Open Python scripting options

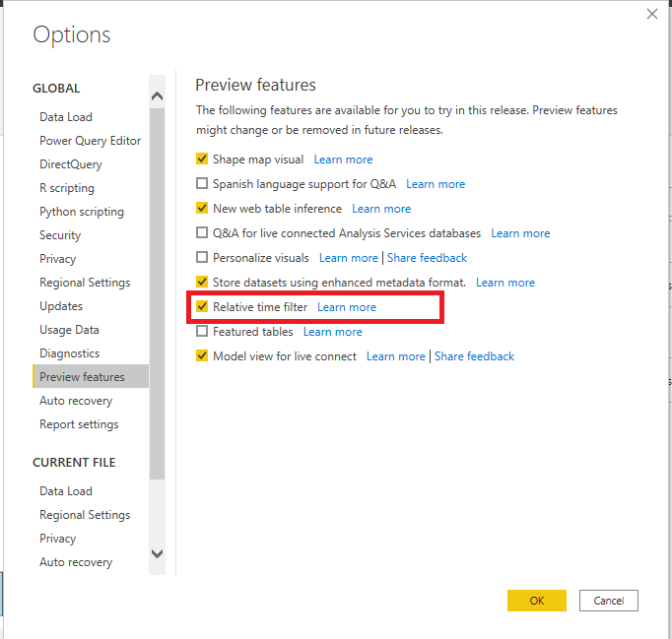pos(82,212)
